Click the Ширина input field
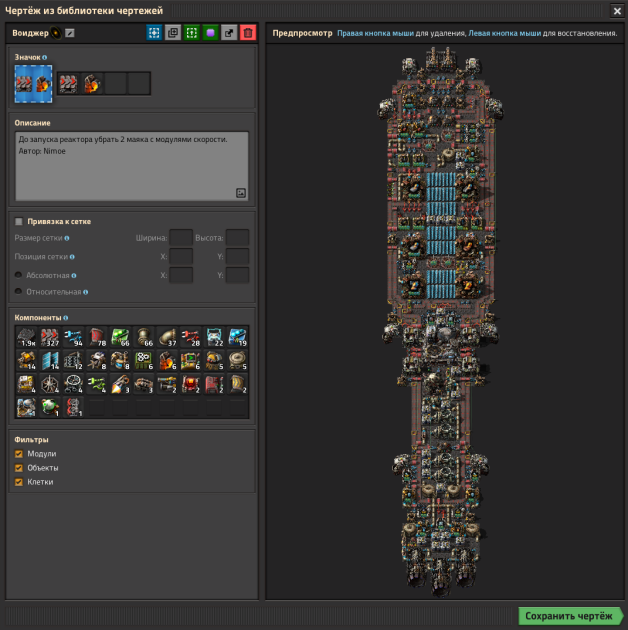 (181, 238)
